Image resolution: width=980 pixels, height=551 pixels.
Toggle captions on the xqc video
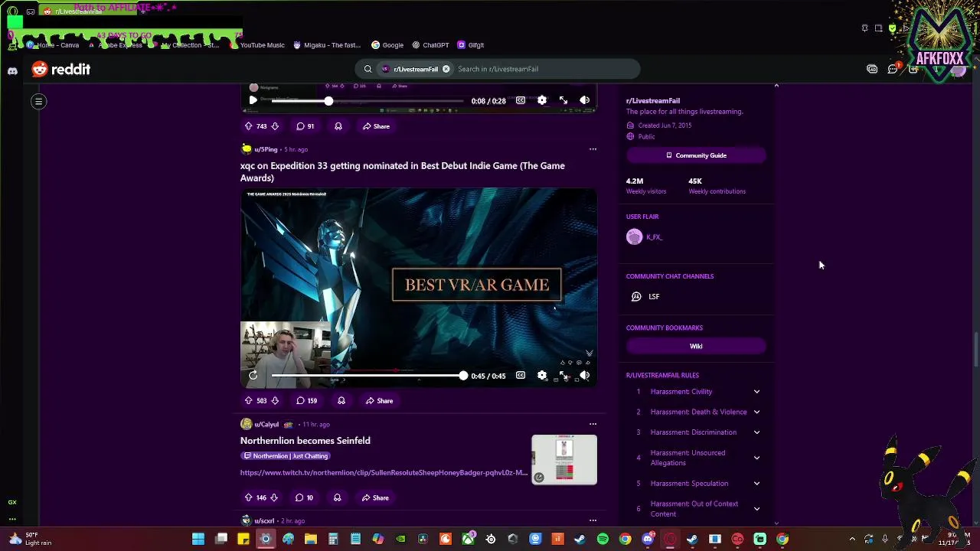pyautogui.click(x=521, y=375)
